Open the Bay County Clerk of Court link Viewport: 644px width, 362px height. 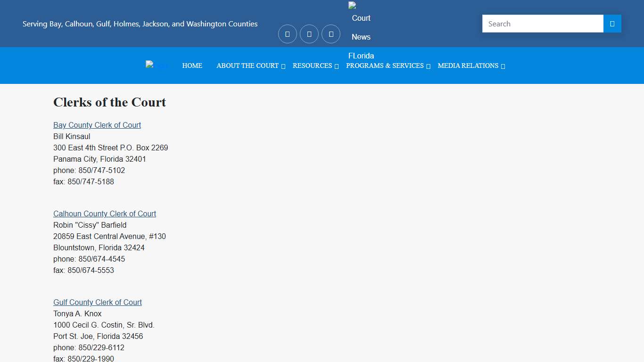click(97, 125)
